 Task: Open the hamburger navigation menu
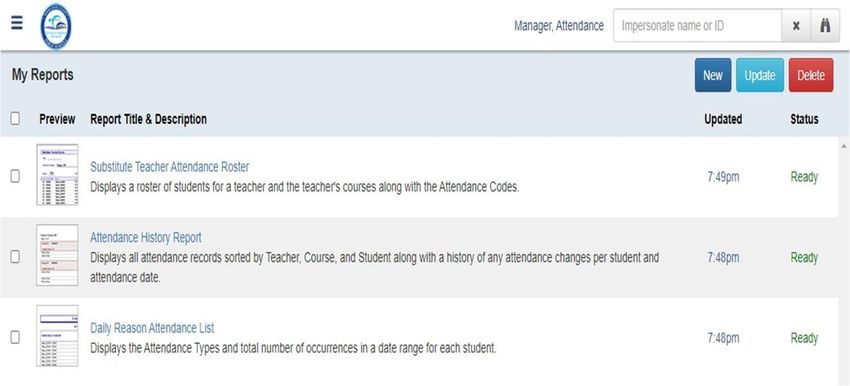tap(17, 23)
